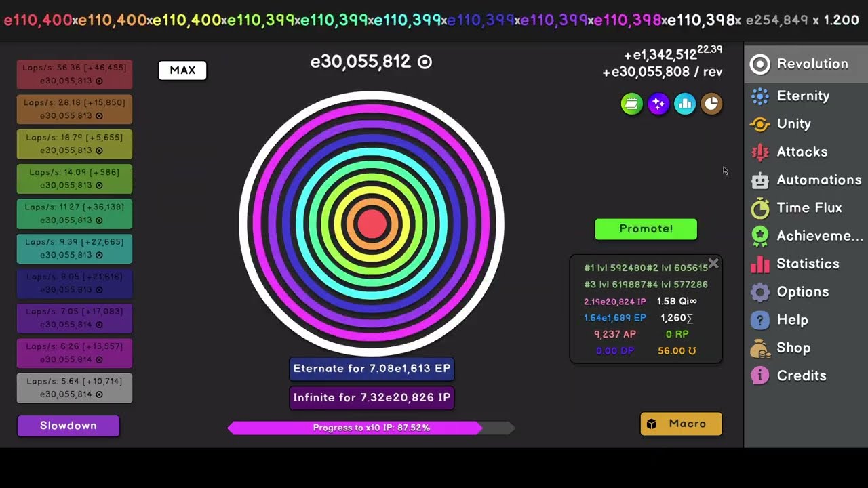Viewport: 868px width, 488px height.
Task: Open the green calendar round icon
Action: (631, 104)
